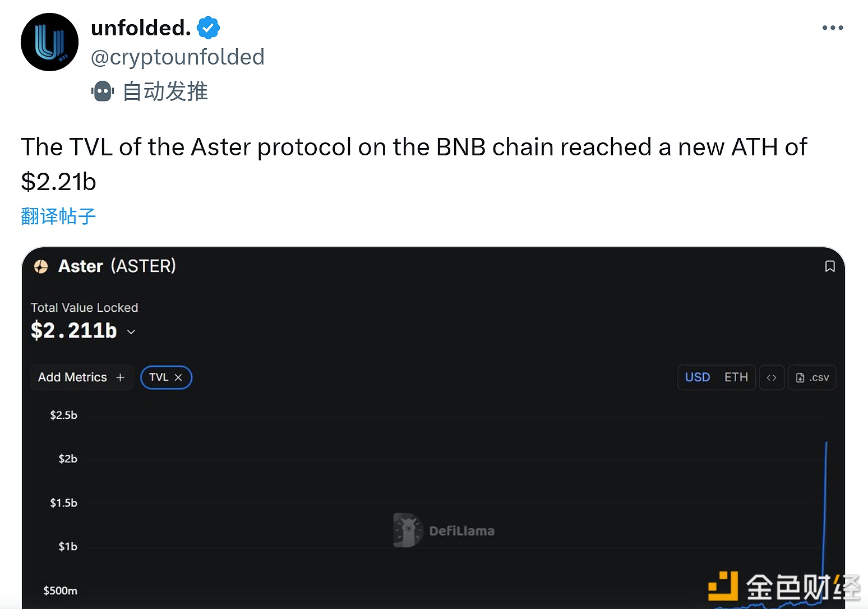Screen dimensions: 868x609
Task: Click the unfolded. display name
Action: pyautogui.click(x=141, y=27)
